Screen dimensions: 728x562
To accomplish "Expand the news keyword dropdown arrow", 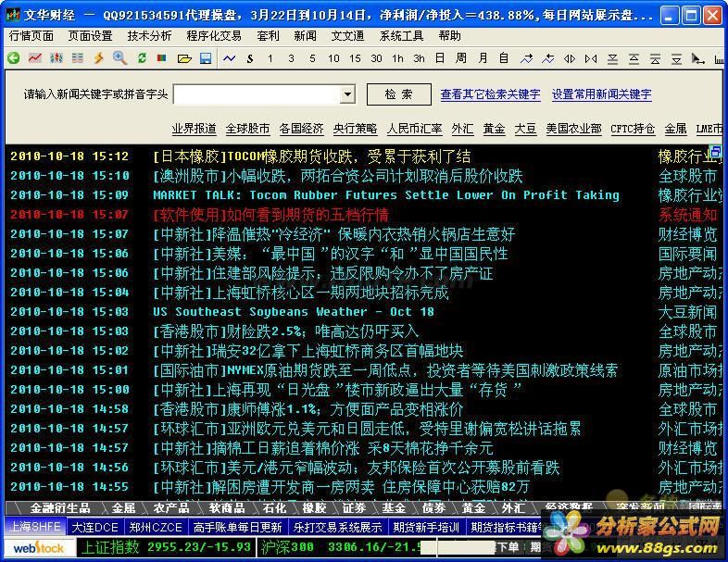I will (347, 94).
